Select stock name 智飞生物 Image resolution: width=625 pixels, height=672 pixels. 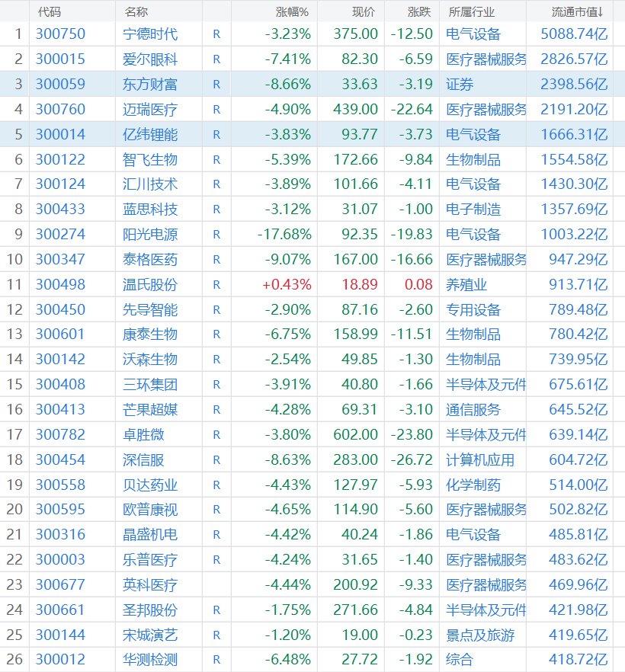pyautogui.click(x=150, y=159)
